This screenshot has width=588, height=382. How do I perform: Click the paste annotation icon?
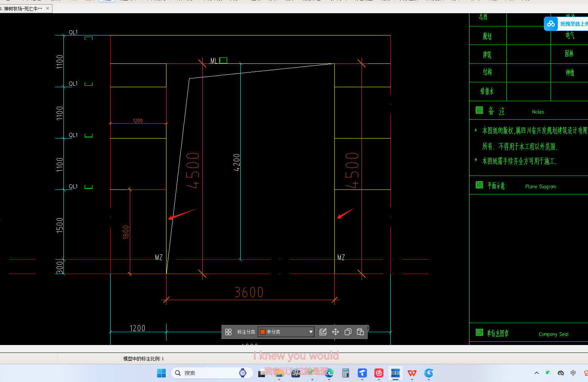point(360,332)
